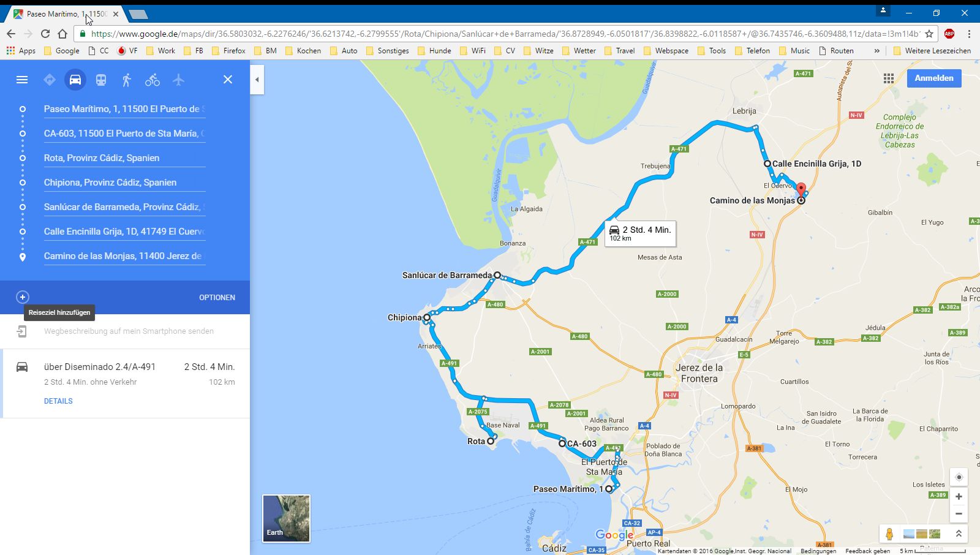980x555 pixels.
Task: Select driving travel mode
Action: point(75,80)
